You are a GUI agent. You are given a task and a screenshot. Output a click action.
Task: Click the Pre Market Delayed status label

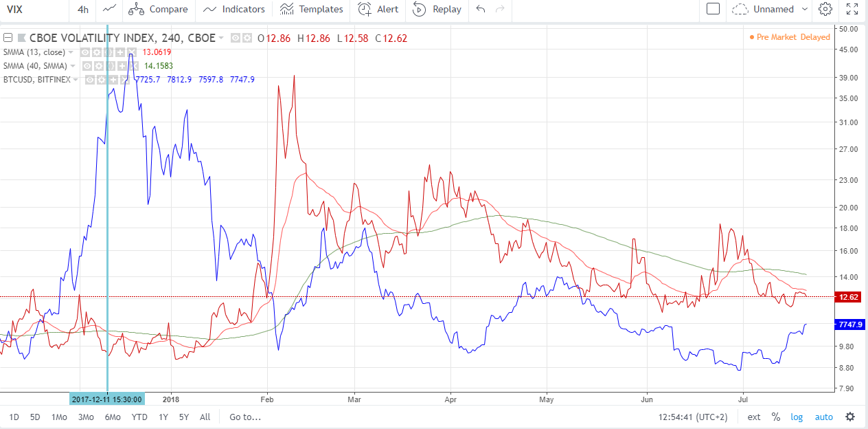click(x=790, y=37)
